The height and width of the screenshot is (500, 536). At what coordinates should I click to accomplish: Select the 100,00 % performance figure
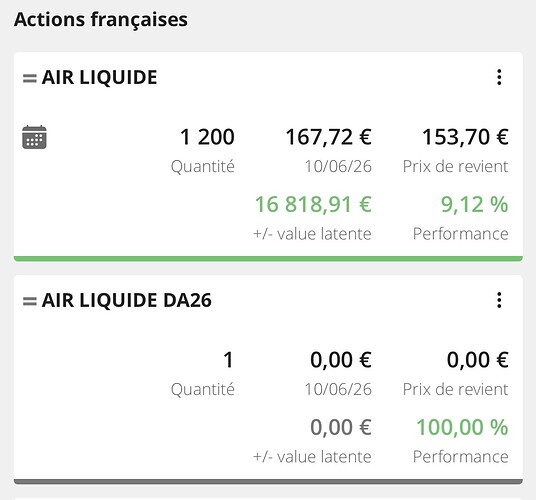click(x=462, y=427)
